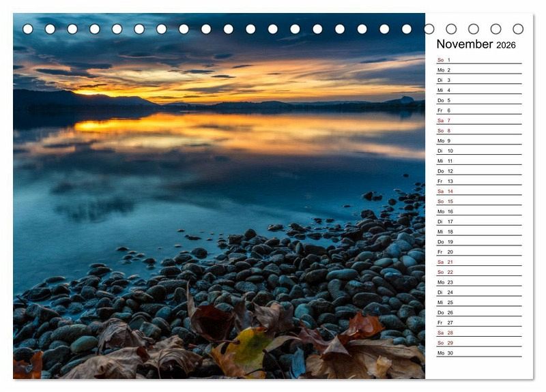
Task: Select the date row Mo 2
Action: [479, 70]
